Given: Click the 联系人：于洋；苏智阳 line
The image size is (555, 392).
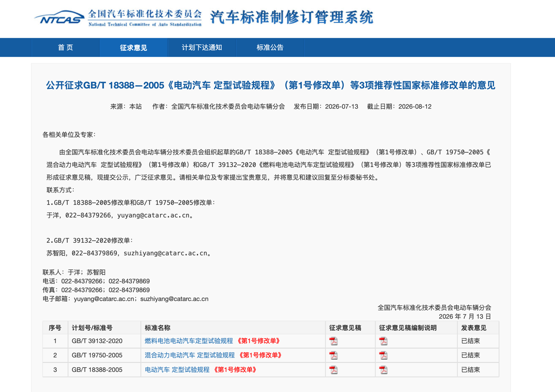Looking at the screenshot, I should pos(74,272).
